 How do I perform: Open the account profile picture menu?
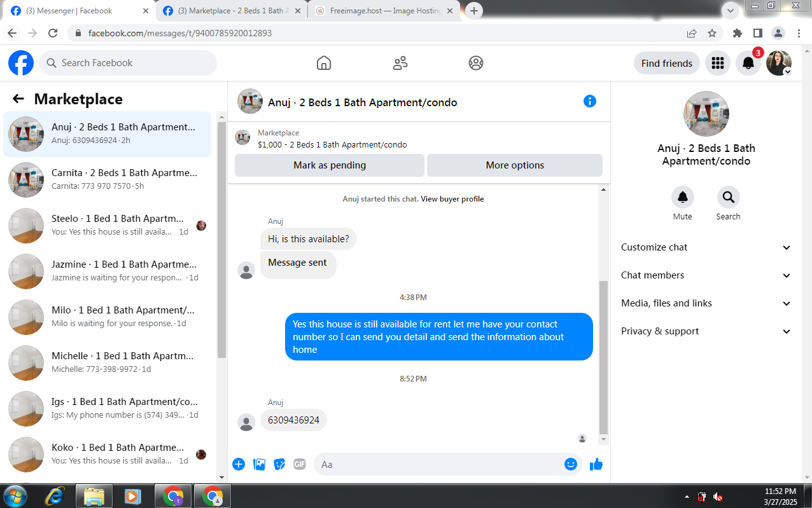click(x=779, y=63)
